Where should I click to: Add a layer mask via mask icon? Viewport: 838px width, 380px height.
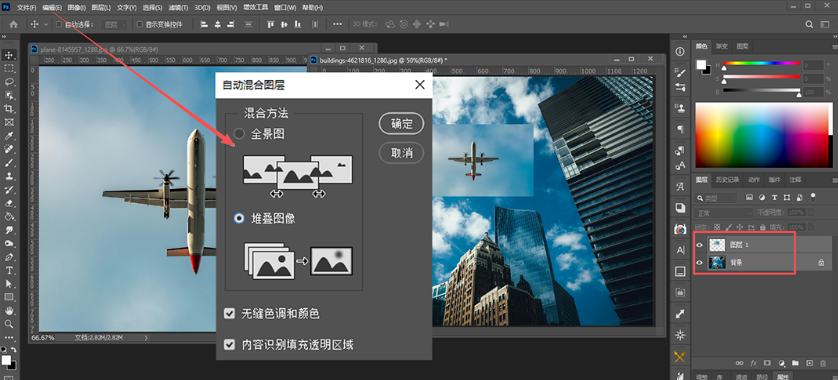click(x=767, y=363)
